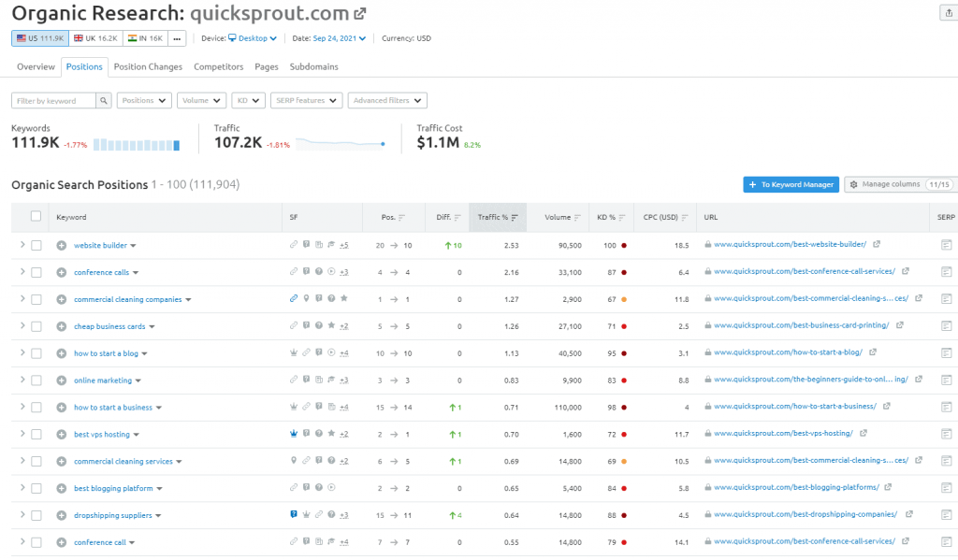Viewport: 958px width, 560px height.
Task: Open the Pages tab
Action: tap(267, 67)
